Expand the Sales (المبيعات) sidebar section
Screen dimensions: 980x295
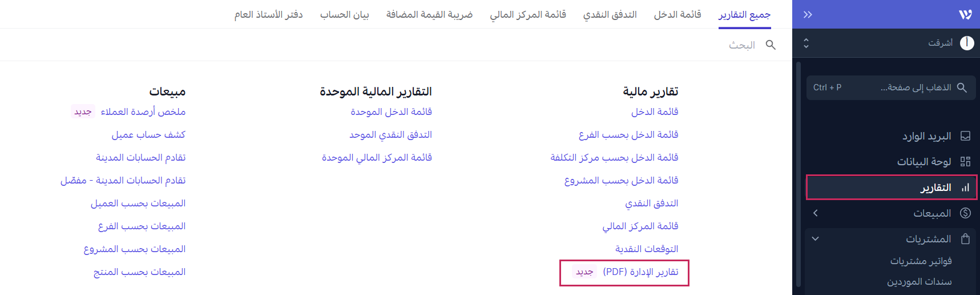click(x=816, y=213)
